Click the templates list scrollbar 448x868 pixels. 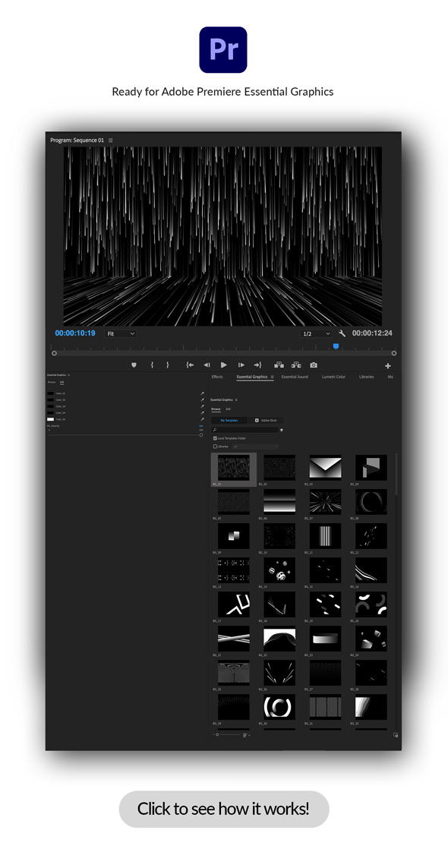click(396, 475)
